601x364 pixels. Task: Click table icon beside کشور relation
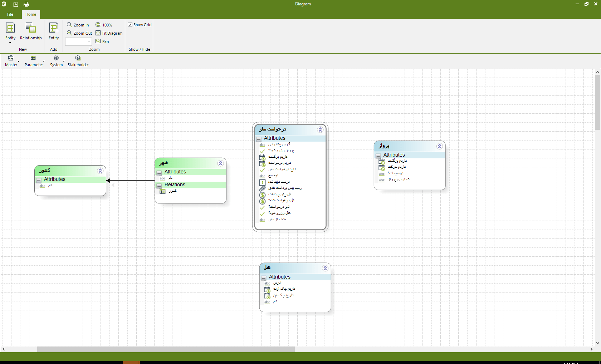tap(162, 191)
